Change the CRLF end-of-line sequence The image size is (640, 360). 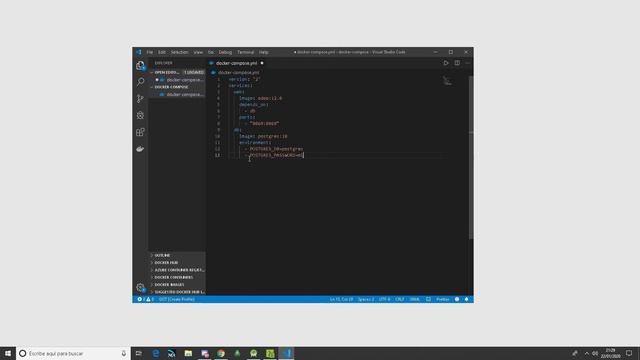click(x=400, y=299)
